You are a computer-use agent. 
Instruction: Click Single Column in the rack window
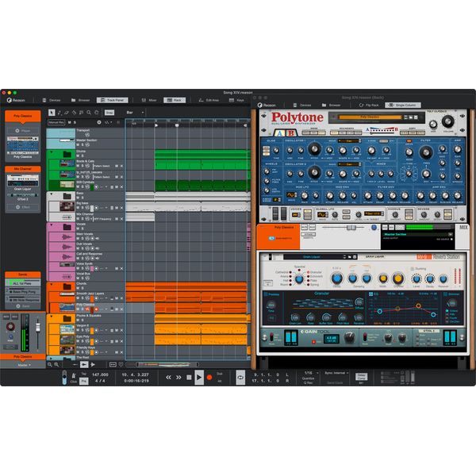403,105
